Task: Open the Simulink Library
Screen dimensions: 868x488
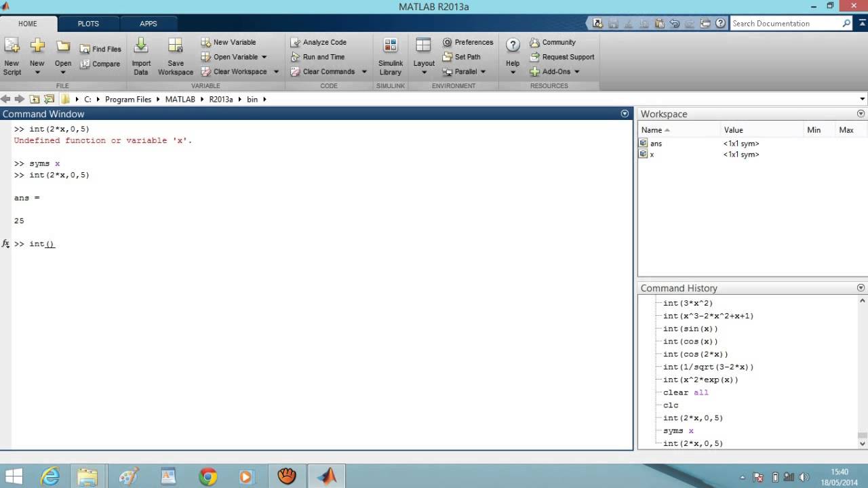Action: (391, 57)
